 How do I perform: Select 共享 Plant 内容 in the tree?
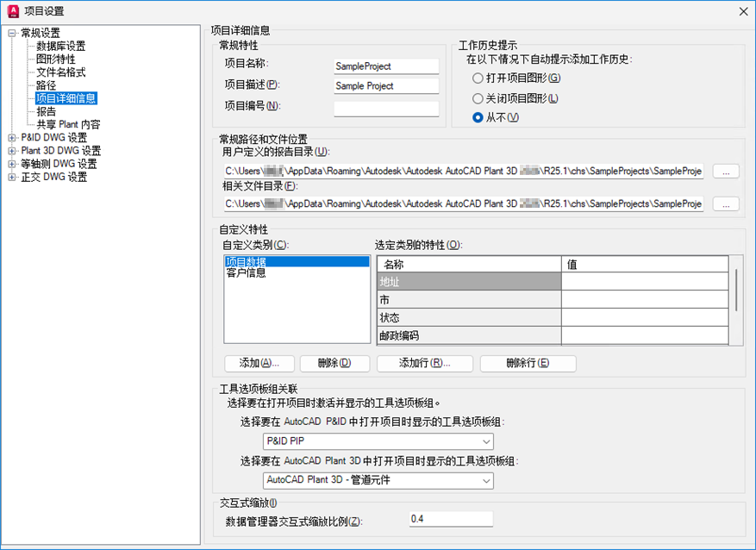pos(68,124)
